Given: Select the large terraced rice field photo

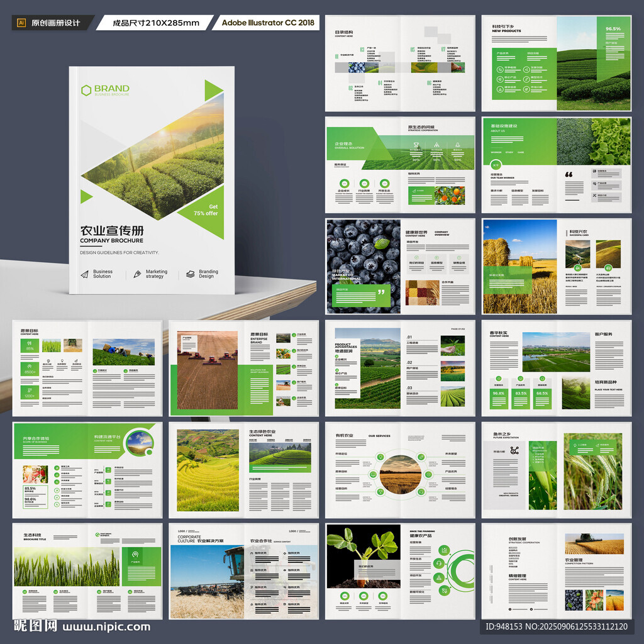Looking at the screenshot, I should point(208,470).
